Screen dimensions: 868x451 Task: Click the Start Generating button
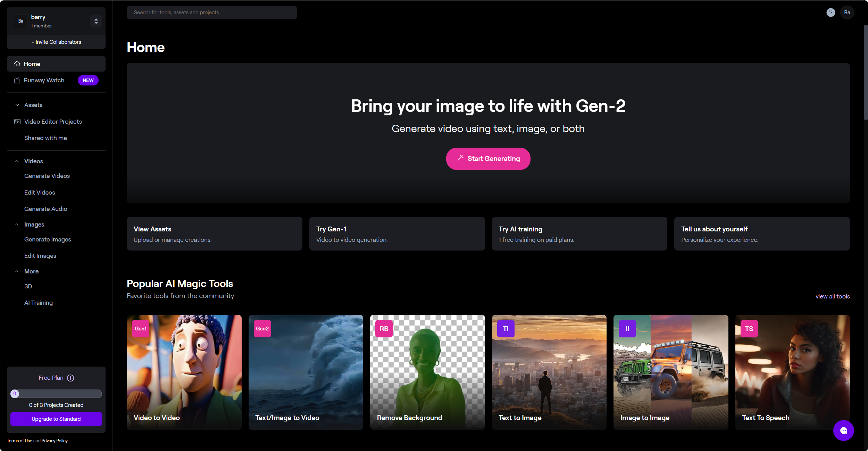tap(488, 159)
